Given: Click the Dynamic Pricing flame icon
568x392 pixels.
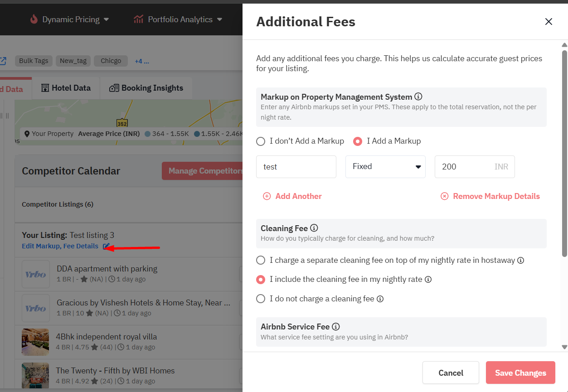Looking at the screenshot, I should click(x=34, y=19).
